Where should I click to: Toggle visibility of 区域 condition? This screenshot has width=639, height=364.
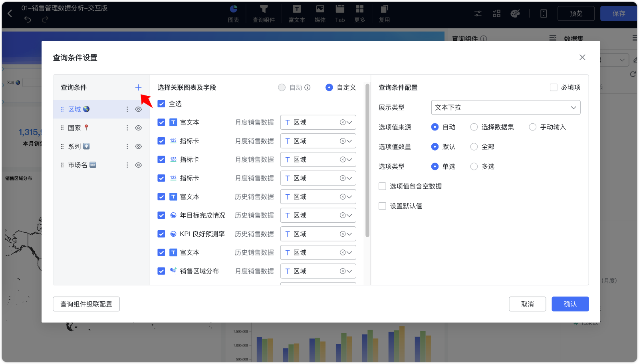click(x=139, y=109)
